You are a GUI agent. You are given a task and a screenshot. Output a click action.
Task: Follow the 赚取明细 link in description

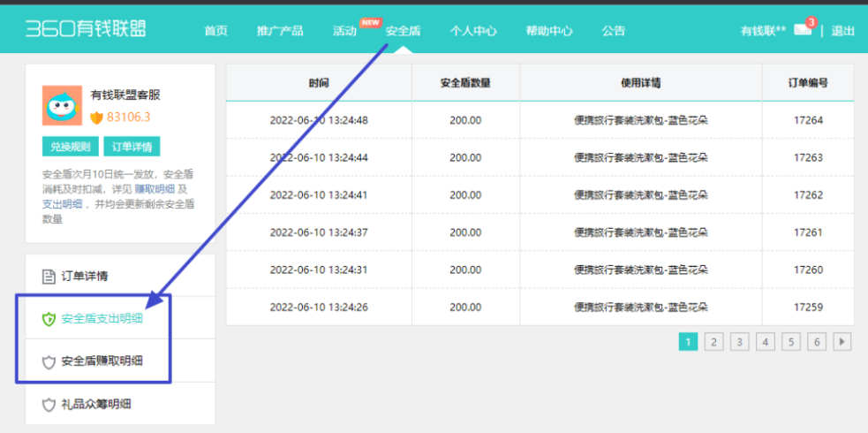pyautogui.click(x=155, y=189)
